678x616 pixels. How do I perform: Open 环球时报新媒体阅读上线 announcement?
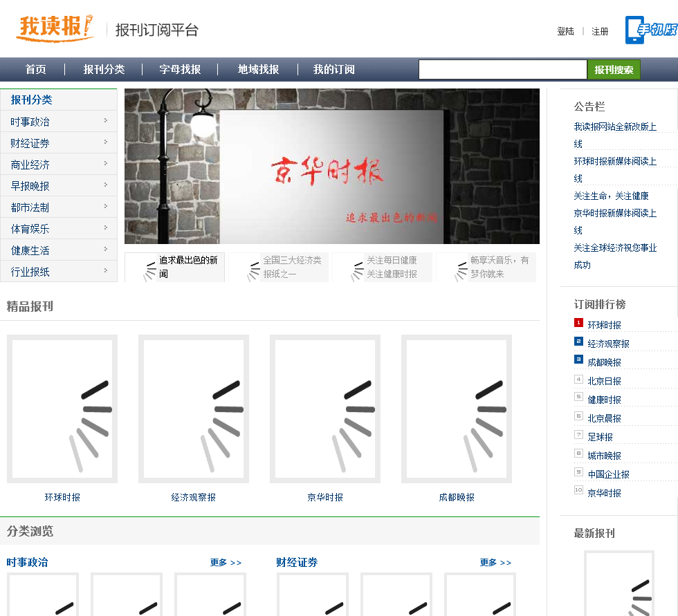[615, 170]
